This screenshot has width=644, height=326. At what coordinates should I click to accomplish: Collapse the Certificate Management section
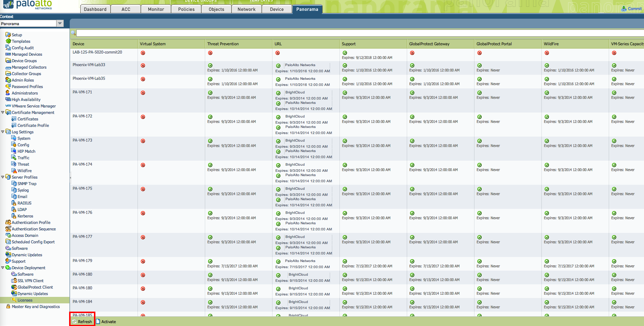(3, 112)
